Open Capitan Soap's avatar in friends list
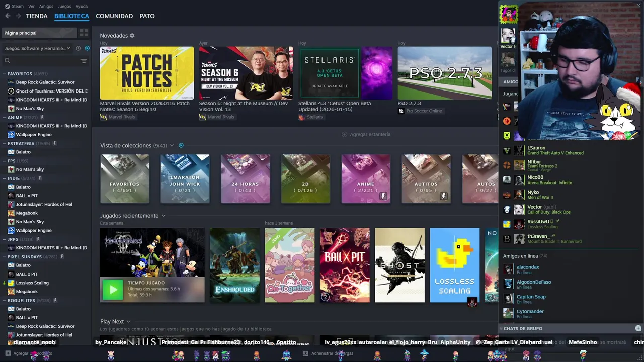This screenshot has width=644, height=362. 509,299
